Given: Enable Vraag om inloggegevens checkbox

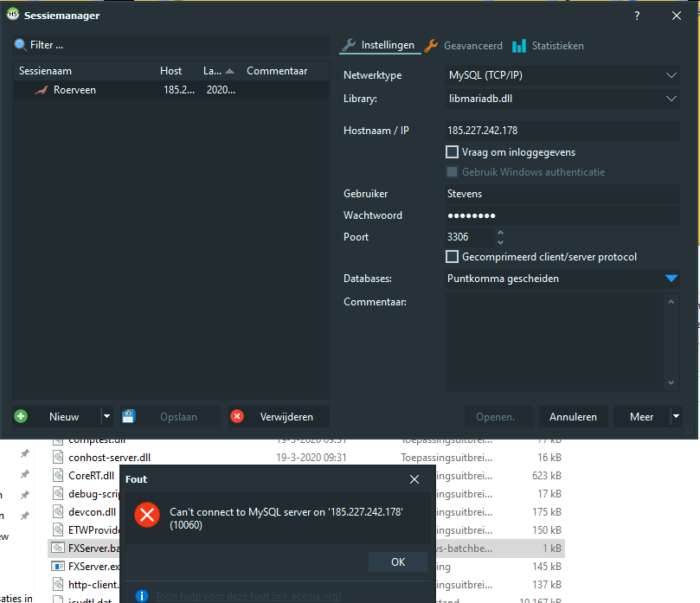Looking at the screenshot, I should pyautogui.click(x=452, y=152).
